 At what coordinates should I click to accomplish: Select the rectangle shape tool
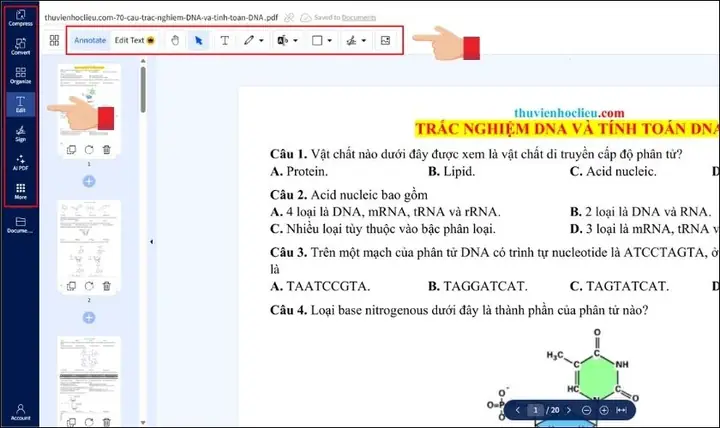coord(317,40)
